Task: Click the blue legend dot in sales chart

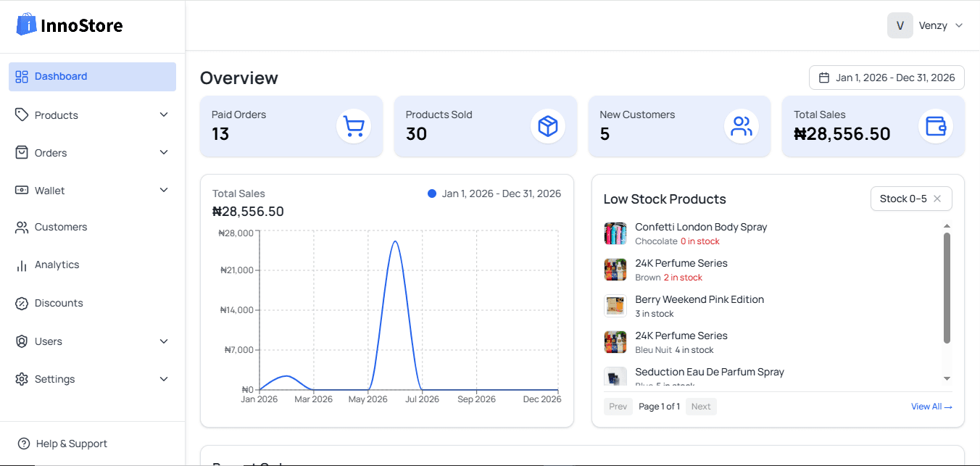Action: (x=432, y=194)
